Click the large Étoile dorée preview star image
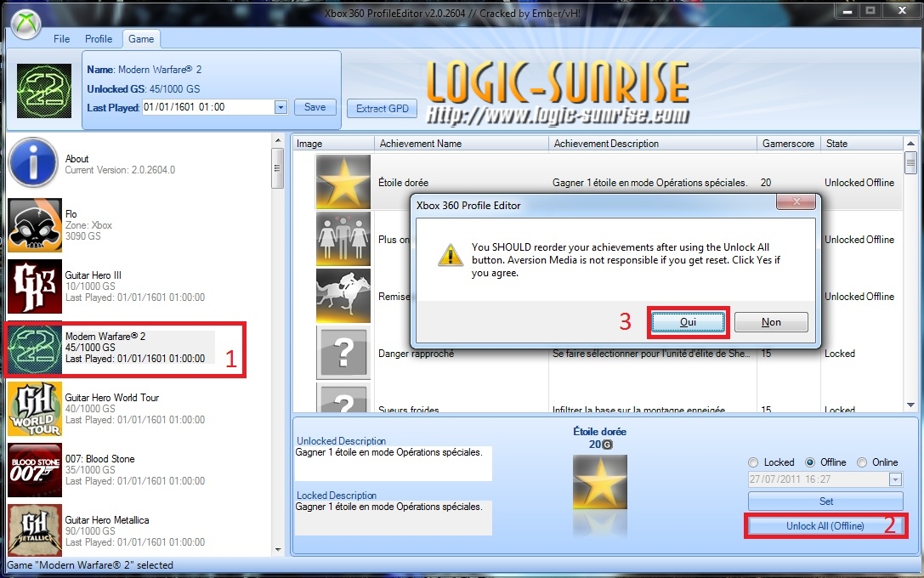The image size is (924, 578). click(600, 482)
